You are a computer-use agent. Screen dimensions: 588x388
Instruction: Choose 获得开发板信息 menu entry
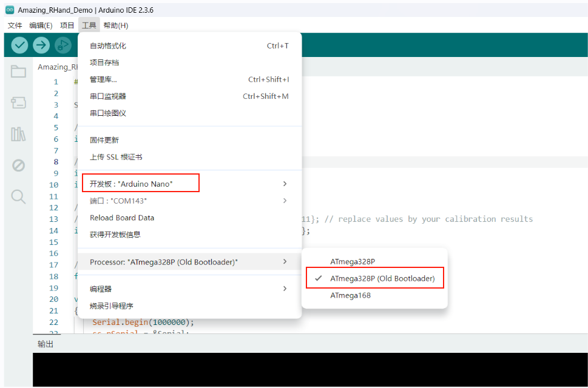pos(189,235)
